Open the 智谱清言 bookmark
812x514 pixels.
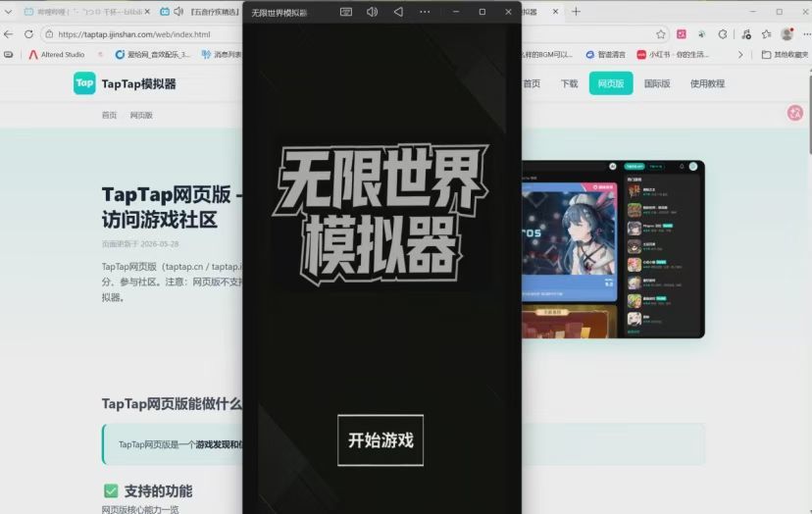(605, 54)
